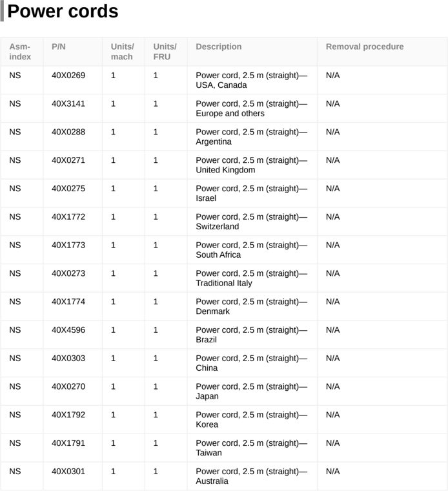This screenshot has width=448, height=491.
Task: Click the Removal procedure column header
Action: (365, 47)
